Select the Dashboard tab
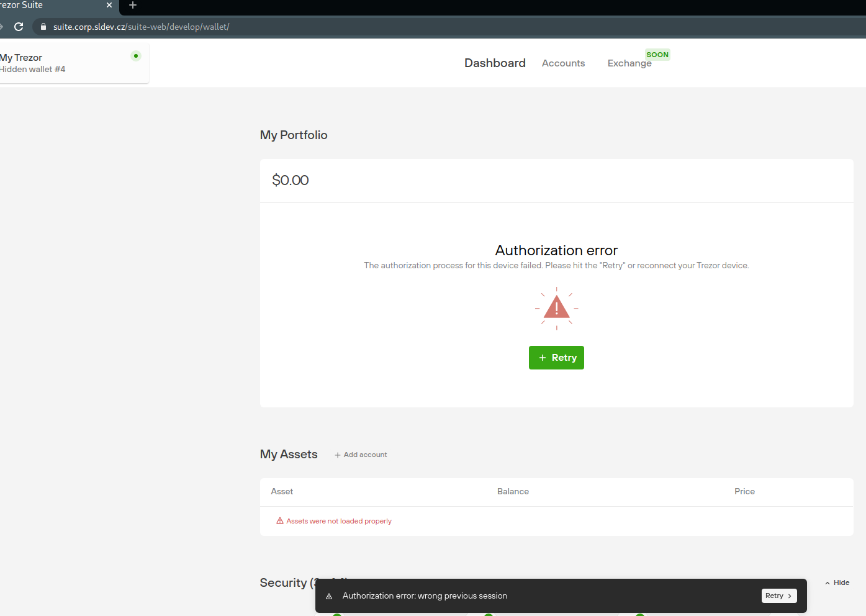This screenshot has height=616, width=866. [x=495, y=63]
